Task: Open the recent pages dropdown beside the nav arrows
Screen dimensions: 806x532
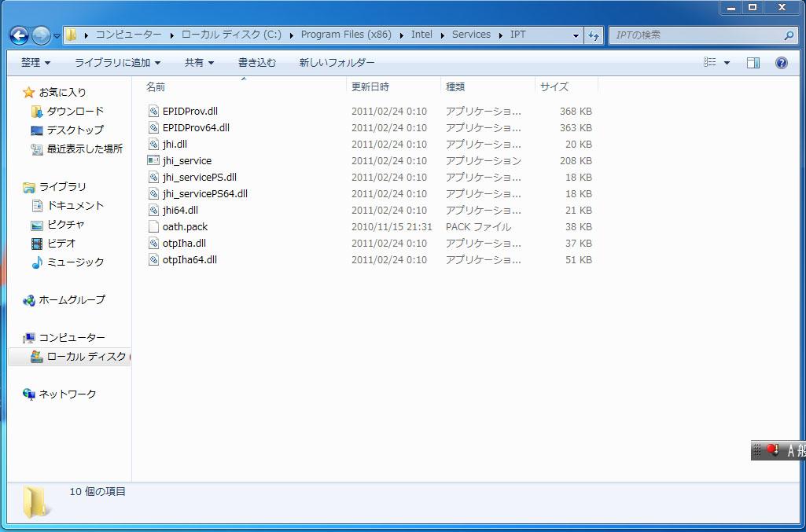Action: tap(57, 36)
